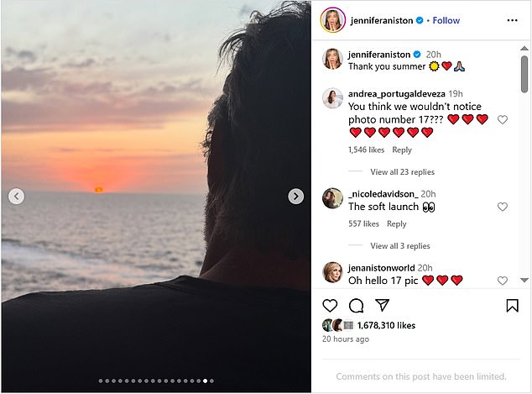
Task: Open the comment bubble icon
Action: click(356, 306)
